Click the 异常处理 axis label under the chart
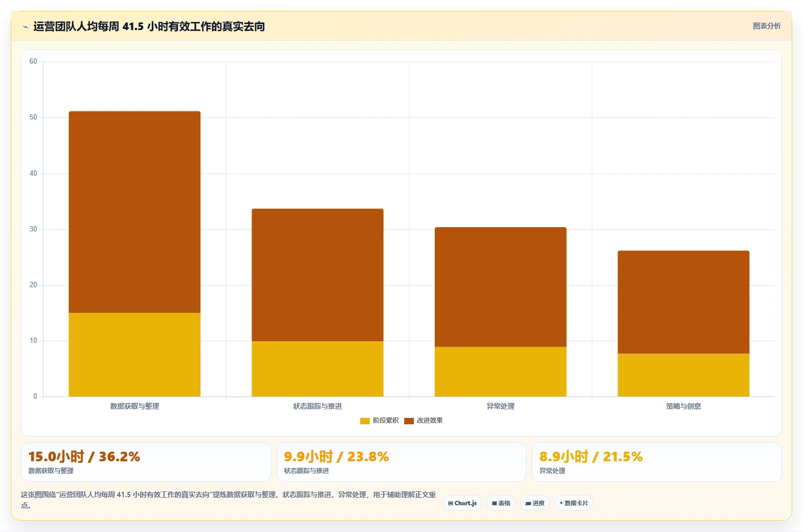The image size is (803, 532). tap(501, 406)
